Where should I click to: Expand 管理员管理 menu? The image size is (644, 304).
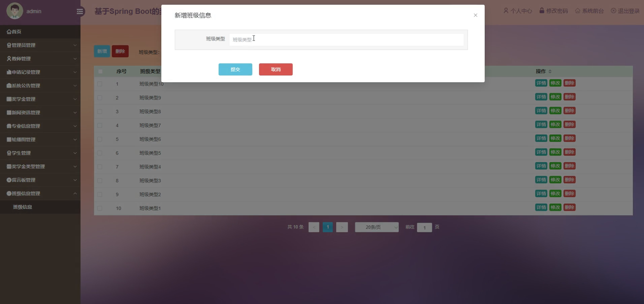point(40,45)
